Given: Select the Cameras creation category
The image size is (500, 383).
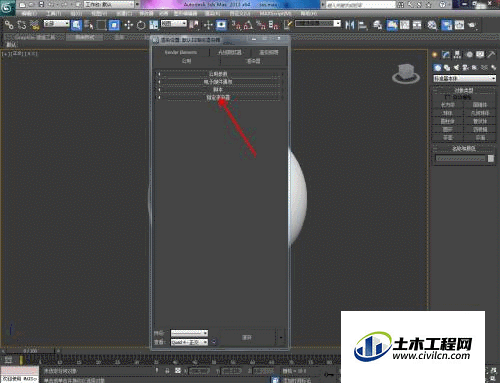Looking at the screenshot, I should [466, 68].
